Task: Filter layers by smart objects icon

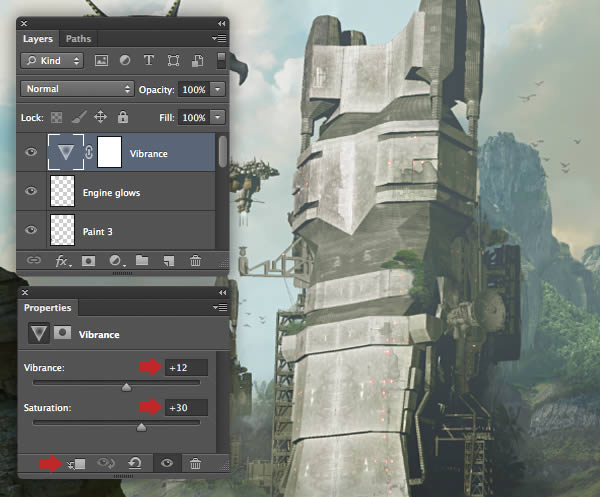Action: (197, 60)
